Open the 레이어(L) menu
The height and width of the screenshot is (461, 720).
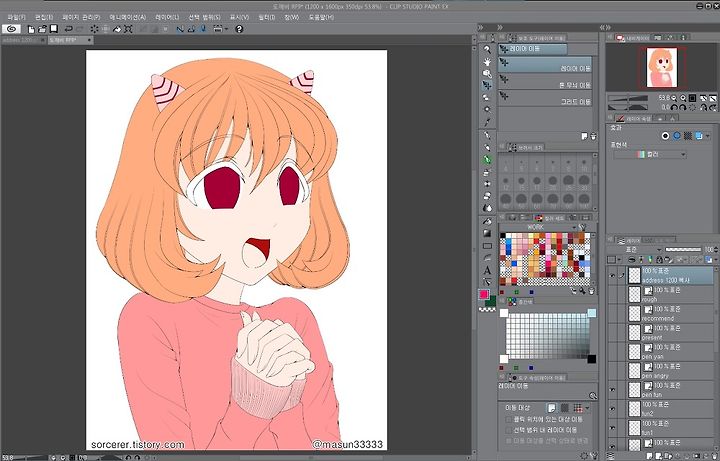click(167, 17)
